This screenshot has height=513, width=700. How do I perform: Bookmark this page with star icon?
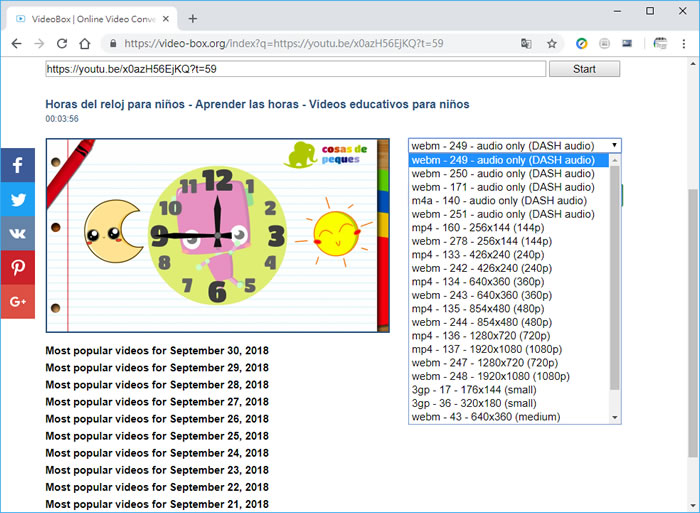(551, 44)
